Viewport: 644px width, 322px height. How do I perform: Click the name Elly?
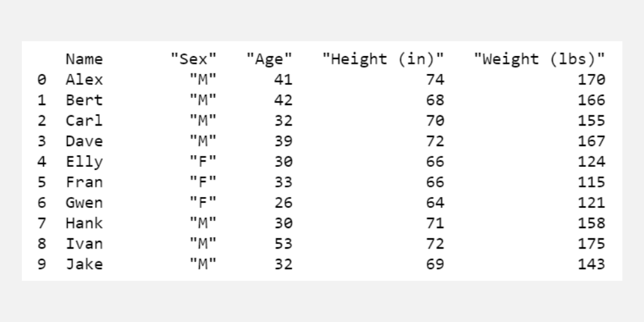pos(84,162)
